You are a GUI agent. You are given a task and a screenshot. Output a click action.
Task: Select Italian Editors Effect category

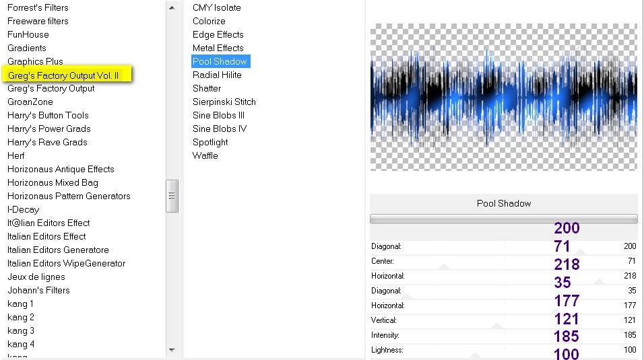[46, 236]
